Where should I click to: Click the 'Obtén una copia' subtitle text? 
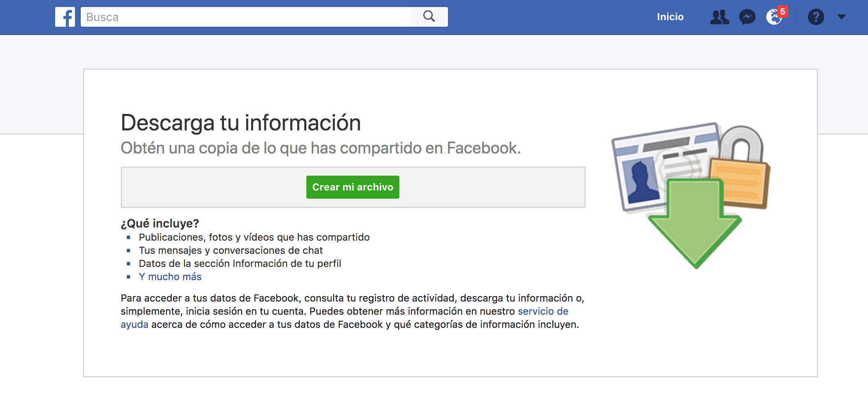tap(321, 148)
